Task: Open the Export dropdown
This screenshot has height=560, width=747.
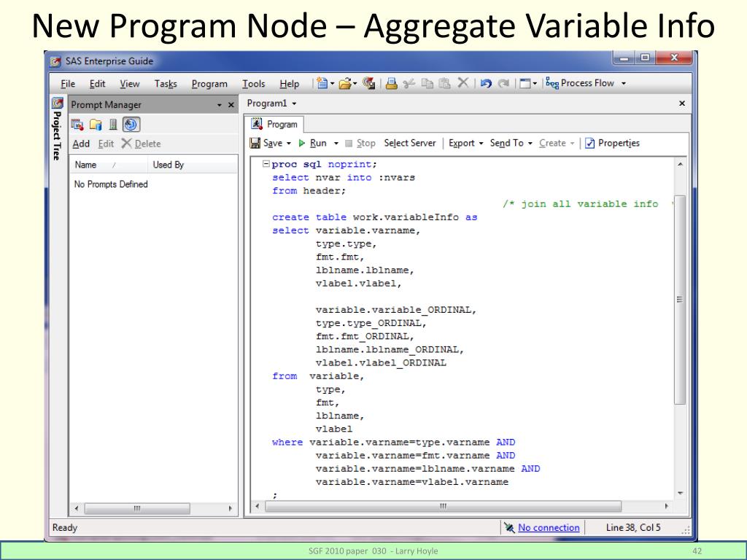Action: (466, 143)
